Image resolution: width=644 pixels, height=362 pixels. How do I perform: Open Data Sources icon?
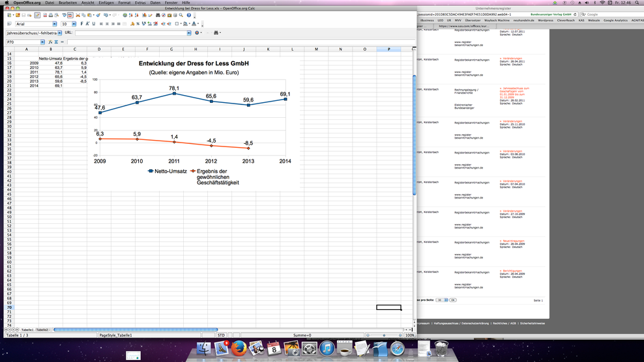pyautogui.click(x=175, y=15)
